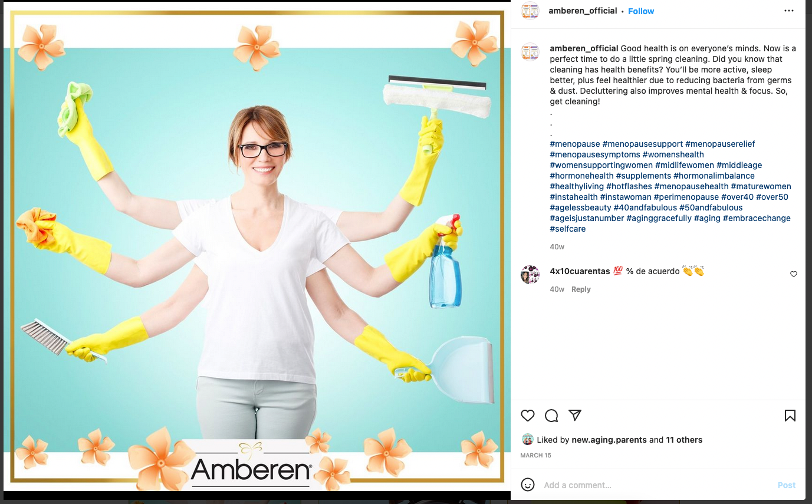Open comments via speech bubble icon
This screenshot has width=812, height=504.
click(551, 416)
